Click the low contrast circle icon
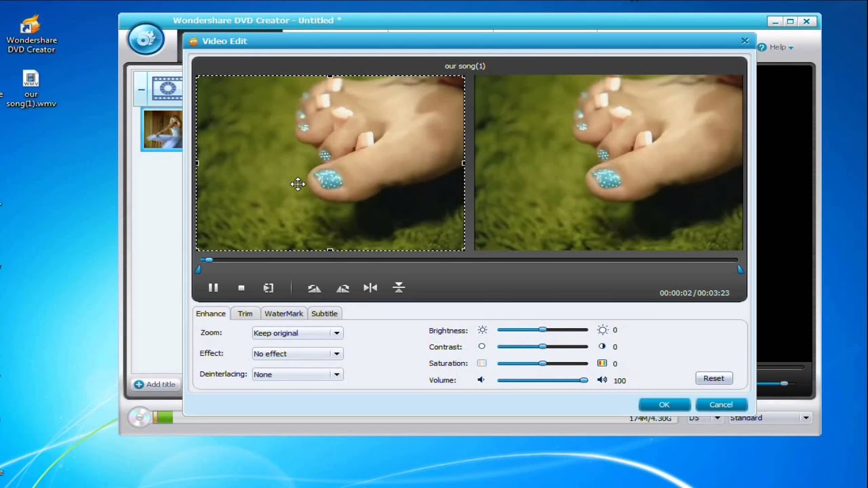This screenshot has width=868, height=488. click(481, 346)
